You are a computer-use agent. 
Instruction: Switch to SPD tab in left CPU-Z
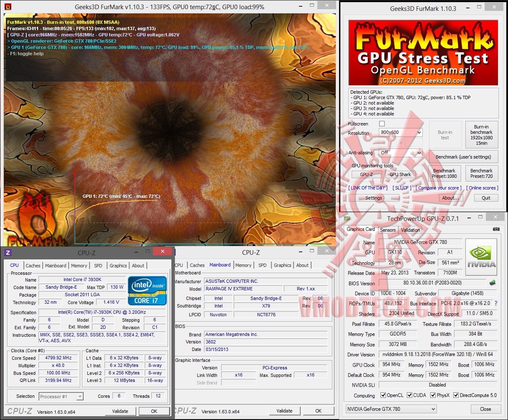click(x=98, y=266)
